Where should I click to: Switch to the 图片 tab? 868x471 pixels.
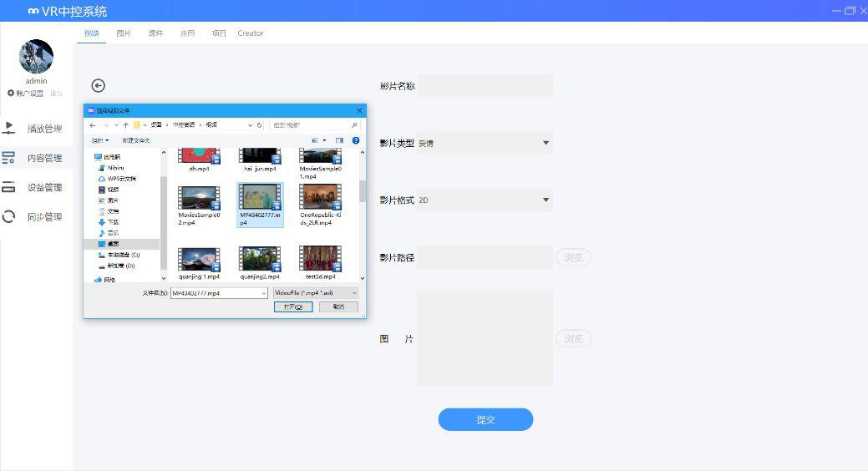(124, 33)
